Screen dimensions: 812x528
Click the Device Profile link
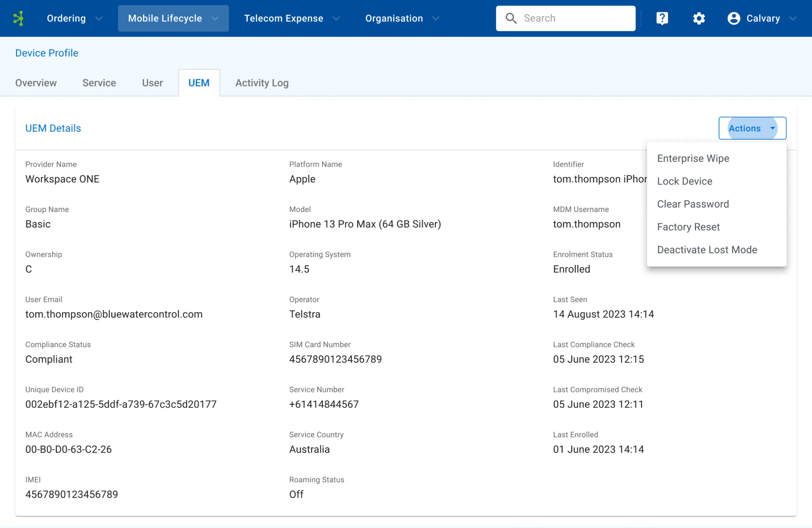(46, 53)
